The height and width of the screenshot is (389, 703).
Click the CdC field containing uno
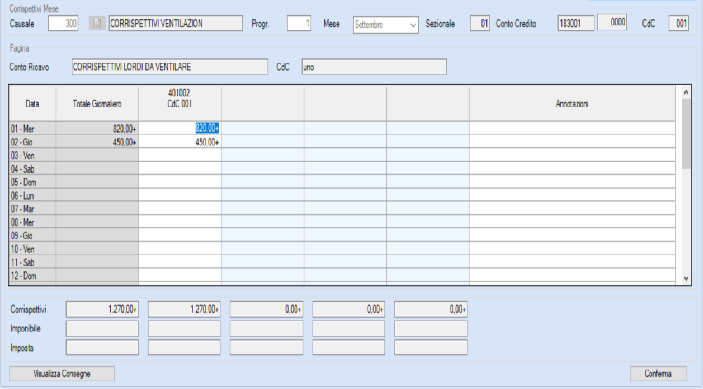click(374, 67)
